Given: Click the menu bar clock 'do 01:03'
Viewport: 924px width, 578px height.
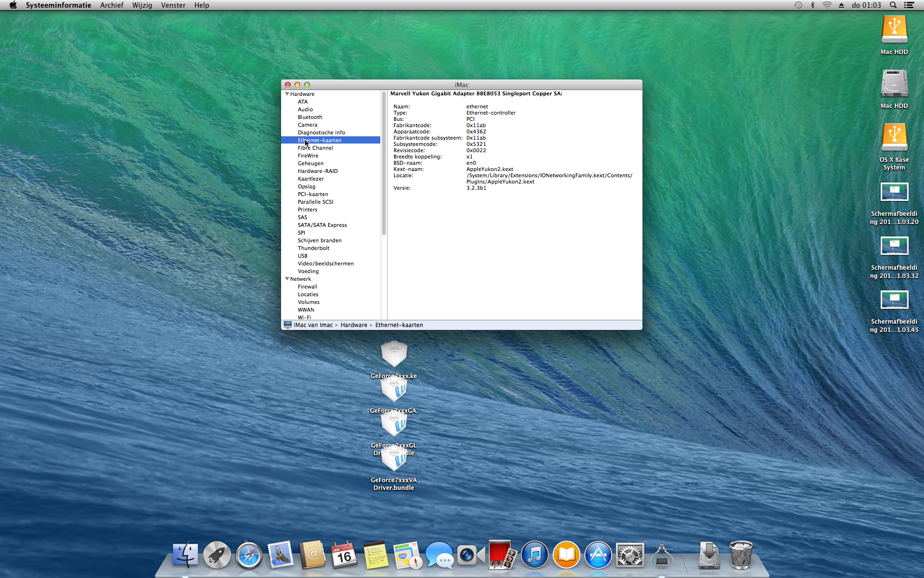Looking at the screenshot, I should coord(866,5).
